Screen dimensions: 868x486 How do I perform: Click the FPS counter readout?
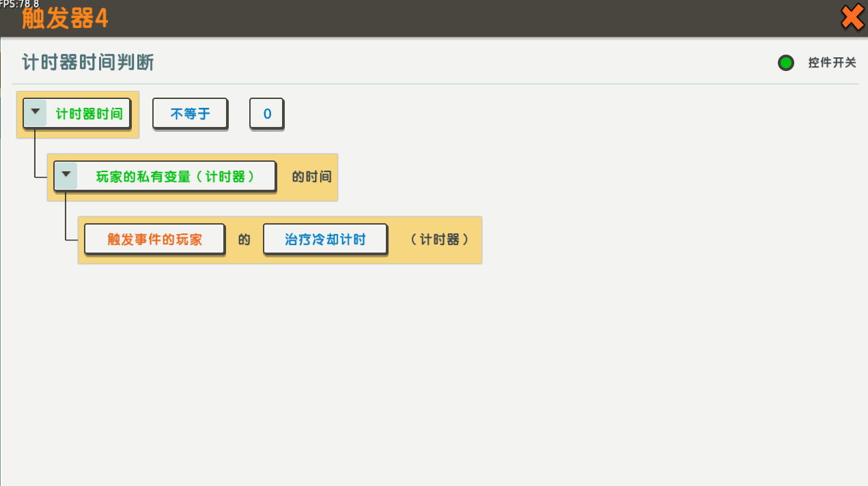(19, 4)
